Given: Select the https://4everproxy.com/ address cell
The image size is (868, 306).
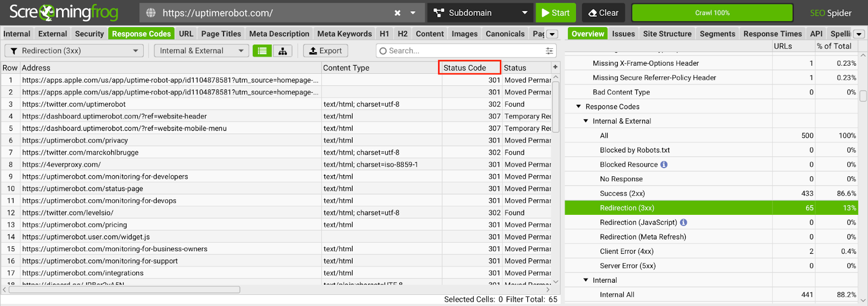Looking at the screenshot, I should (170, 164).
